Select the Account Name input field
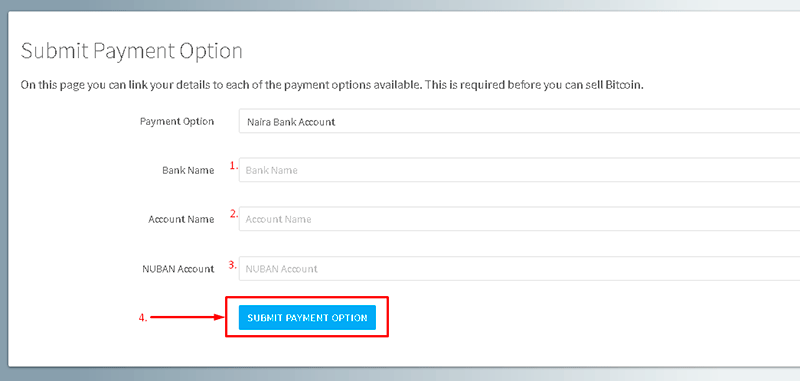This screenshot has height=381, width=800. (519, 219)
